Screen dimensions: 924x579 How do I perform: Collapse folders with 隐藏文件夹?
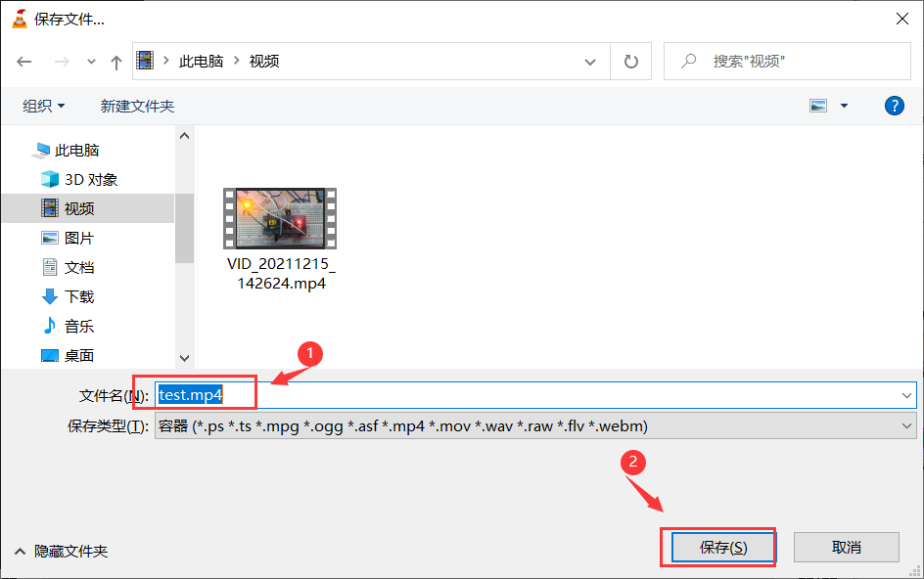coord(62,552)
